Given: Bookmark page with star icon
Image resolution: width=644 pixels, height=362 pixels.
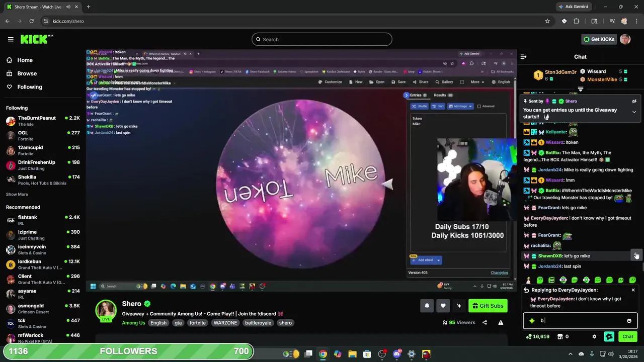Looking at the screenshot, I should coord(547,21).
